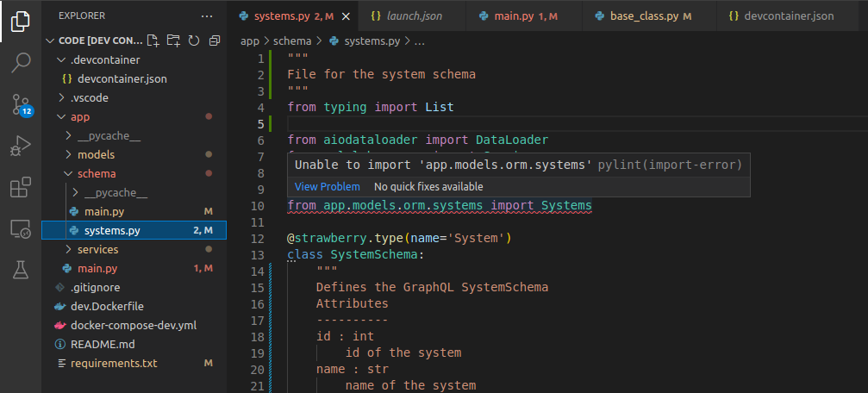Image resolution: width=868 pixels, height=393 pixels.
Task: Select systems.py in the file tree
Action: (x=134, y=230)
